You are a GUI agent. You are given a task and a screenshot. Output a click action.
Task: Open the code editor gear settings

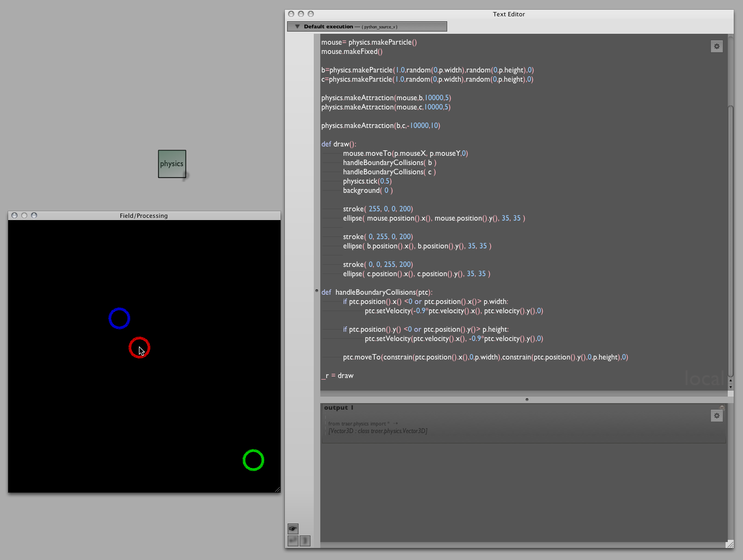(x=716, y=47)
